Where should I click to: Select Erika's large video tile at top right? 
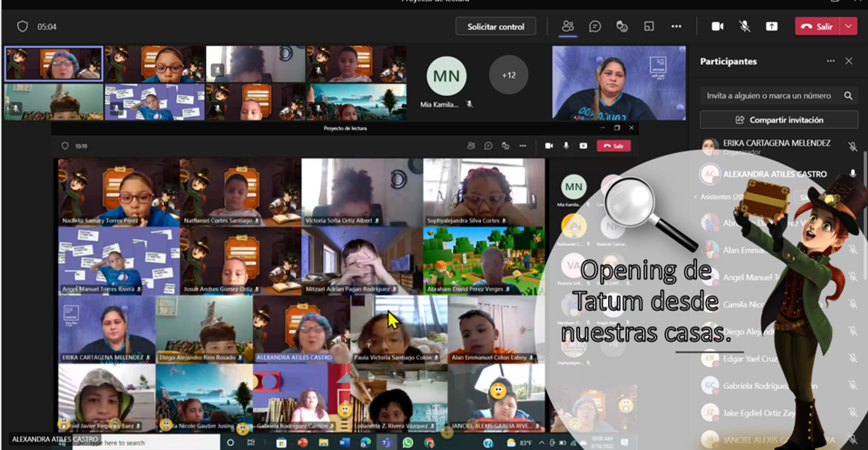(x=619, y=83)
